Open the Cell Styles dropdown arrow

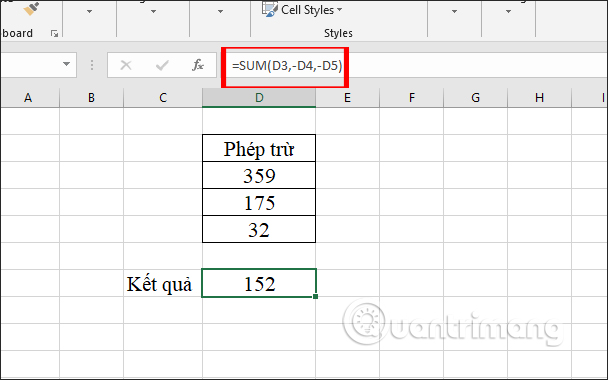pyautogui.click(x=339, y=10)
